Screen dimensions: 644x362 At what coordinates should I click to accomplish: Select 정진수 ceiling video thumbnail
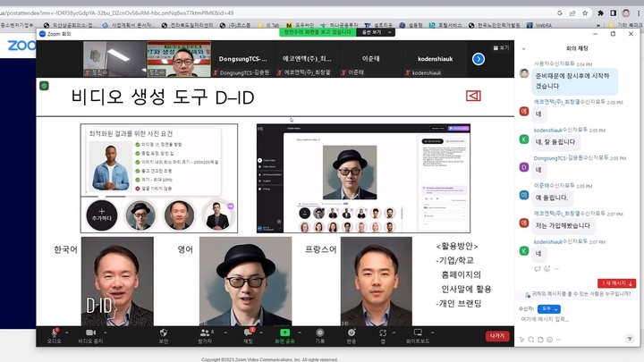coord(114,59)
